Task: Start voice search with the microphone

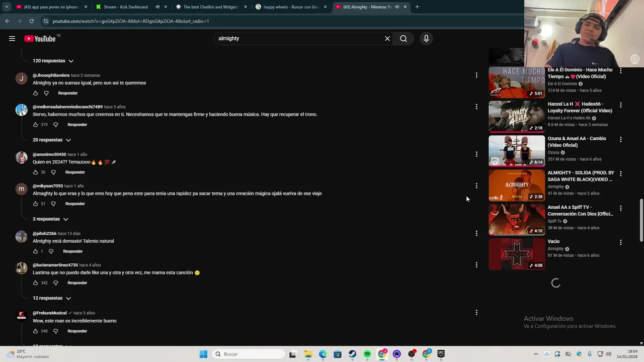Action: pos(426,39)
